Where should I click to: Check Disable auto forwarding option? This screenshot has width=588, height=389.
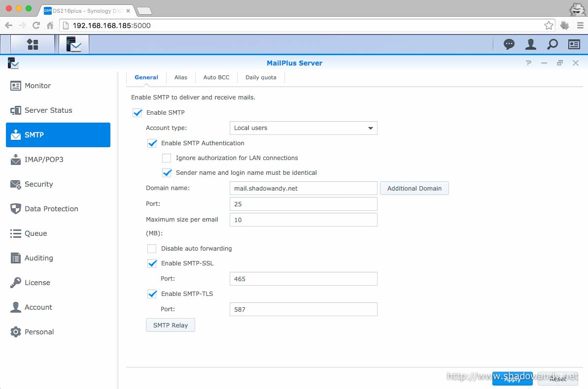[x=152, y=249]
